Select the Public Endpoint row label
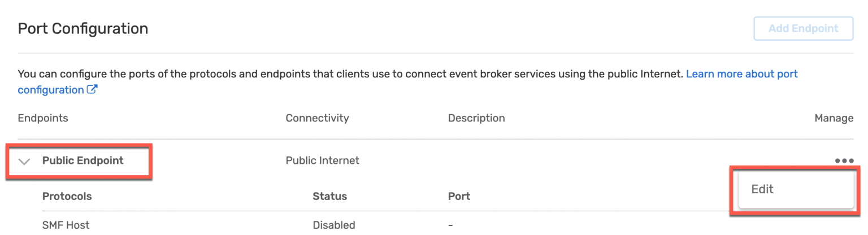This screenshot has height=235, width=868. point(83,160)
